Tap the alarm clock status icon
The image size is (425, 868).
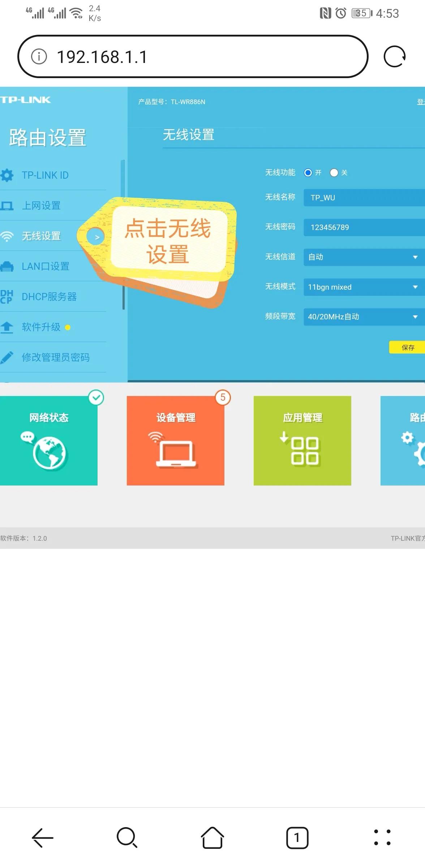click(341, 13)
